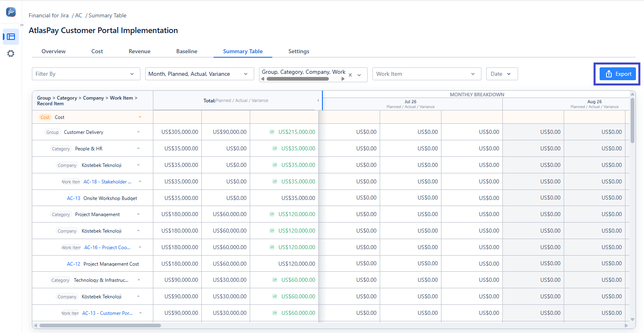Go to Financial for Jira breadcrumb
This screenshot has width=644, height=333.
click(x=49, y=15)
